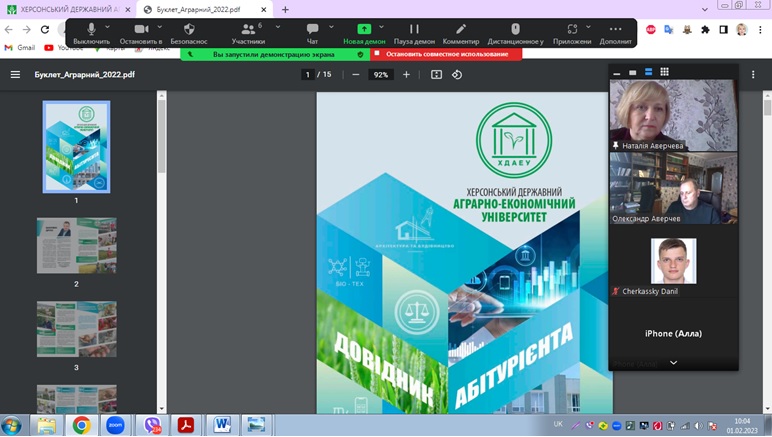The width and height of the screenshot is (772, 437).
Task: Open Zoom Apps button
Action: click(572, 33)
